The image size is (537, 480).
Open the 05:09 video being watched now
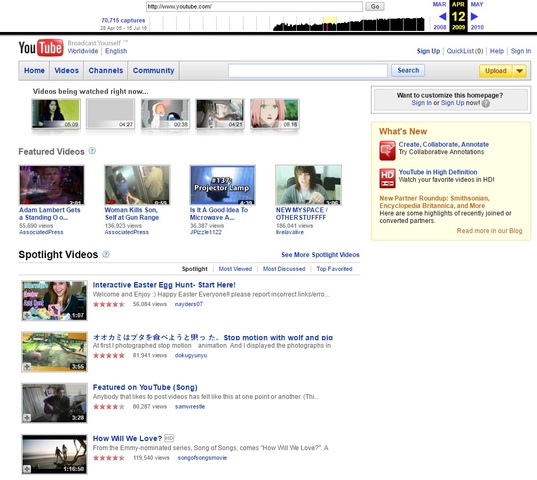(56, 114)
